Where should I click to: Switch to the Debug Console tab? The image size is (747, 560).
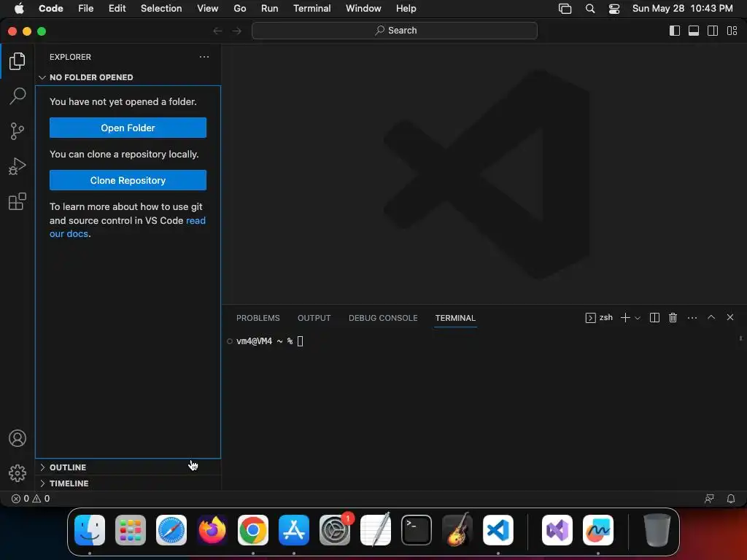click(x=383, y=318)
